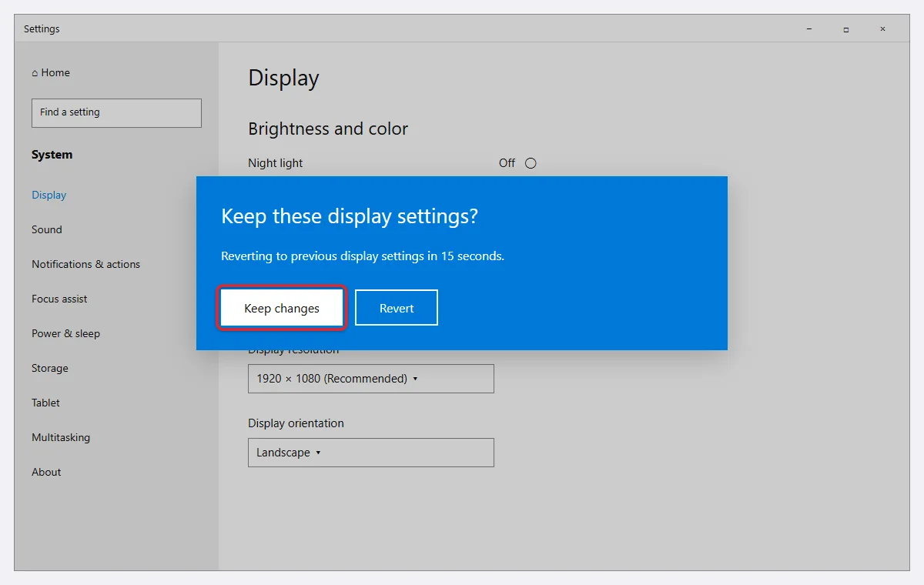Click the 'Display orientation' label
The width and height of the screenshot is (924, 585).
coord(296,423)
